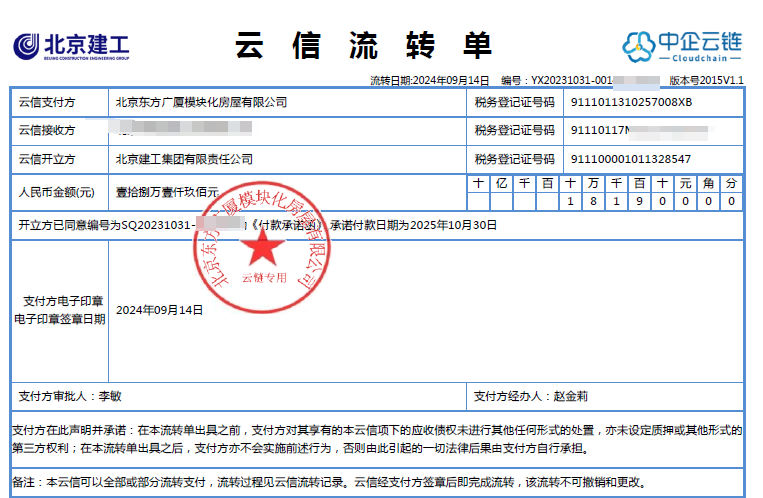The image size is (763, 498).
Task: Click the 角 column header
Action: 708,183
